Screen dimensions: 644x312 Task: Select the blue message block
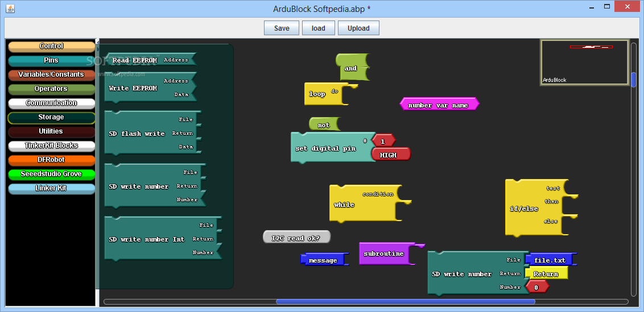(324, 260)
